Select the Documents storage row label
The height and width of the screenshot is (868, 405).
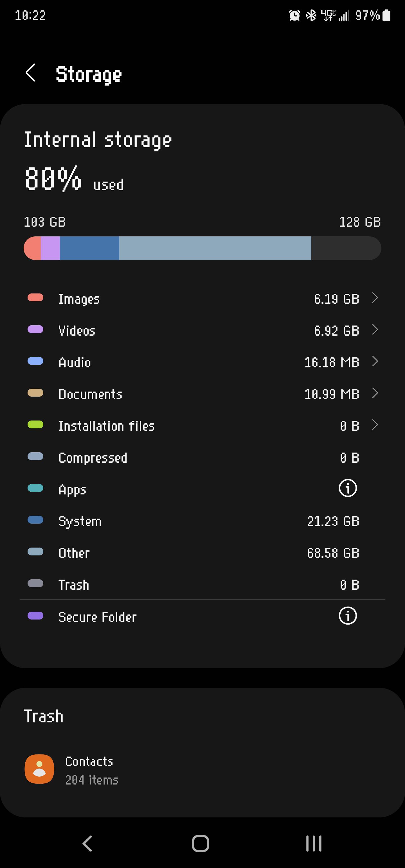(90, 394)
